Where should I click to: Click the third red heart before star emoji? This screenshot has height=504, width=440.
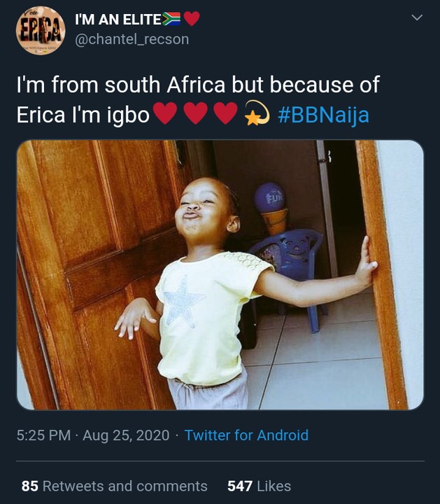226,113
